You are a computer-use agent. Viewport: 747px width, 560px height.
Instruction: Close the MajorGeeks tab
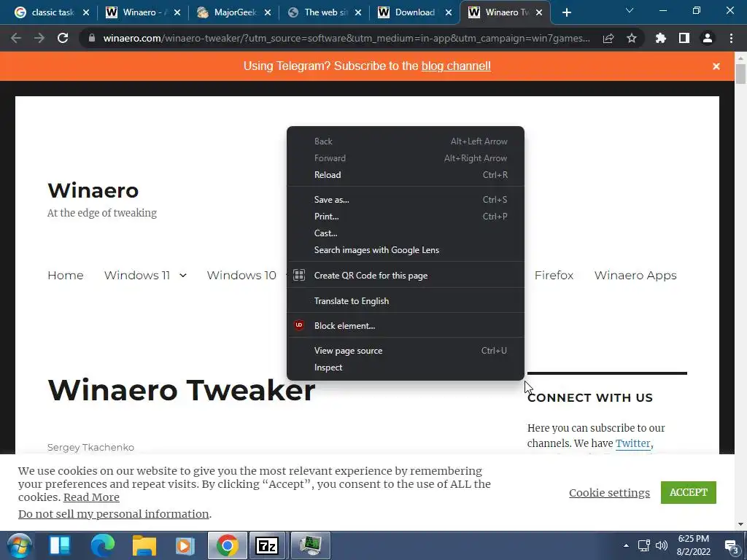(x=268, y=12)
